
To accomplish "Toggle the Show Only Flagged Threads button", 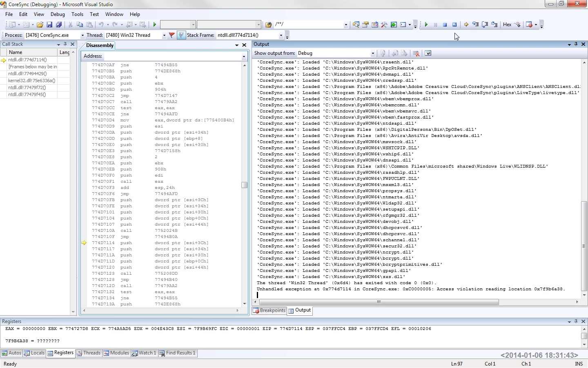I will (x=181, y=35).
